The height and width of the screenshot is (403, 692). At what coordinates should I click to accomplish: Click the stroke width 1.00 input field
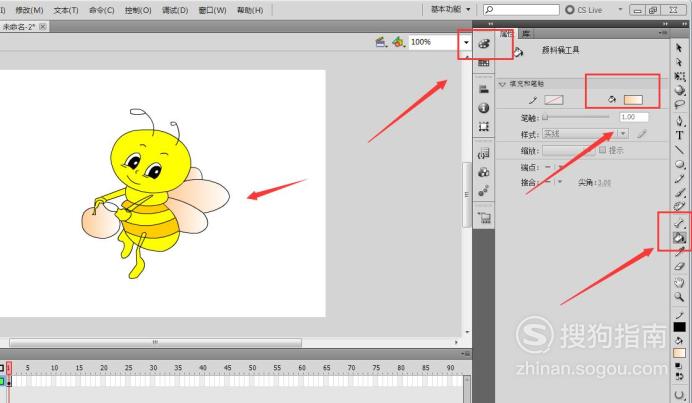point(634,117)
